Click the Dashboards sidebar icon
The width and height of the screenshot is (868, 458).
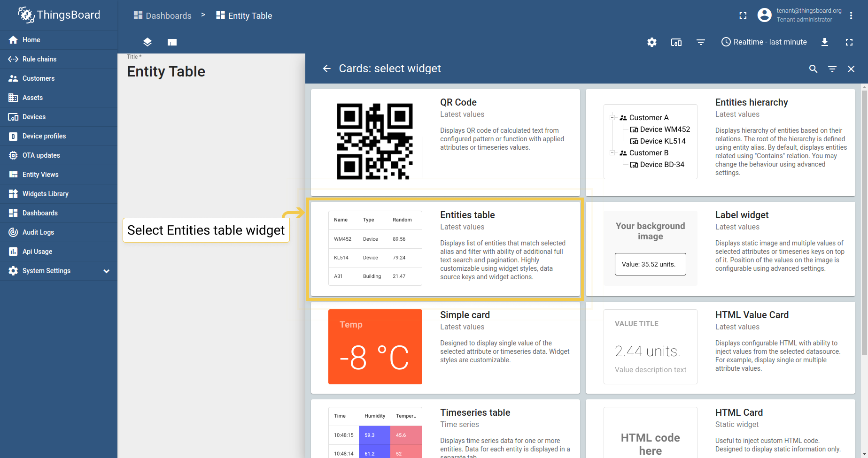point(13,213)
